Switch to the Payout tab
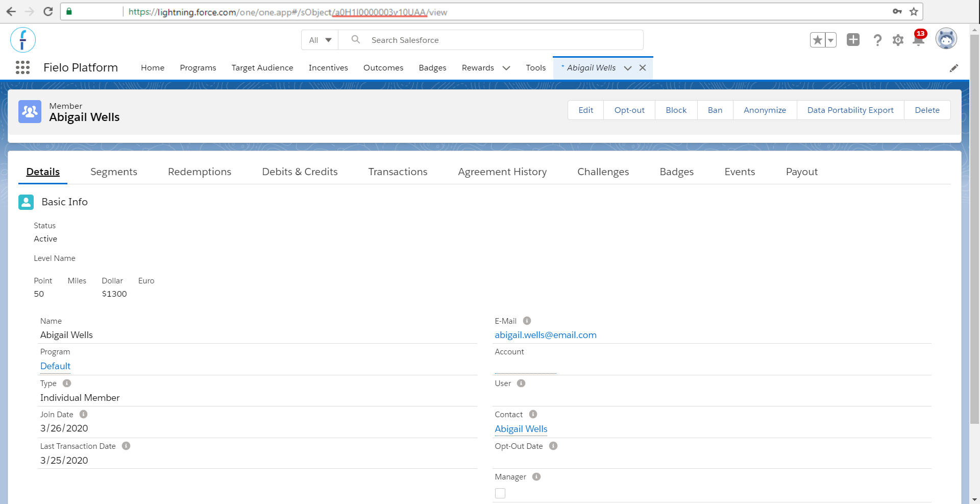The image size is (980, 504). [x=802, y=172]
